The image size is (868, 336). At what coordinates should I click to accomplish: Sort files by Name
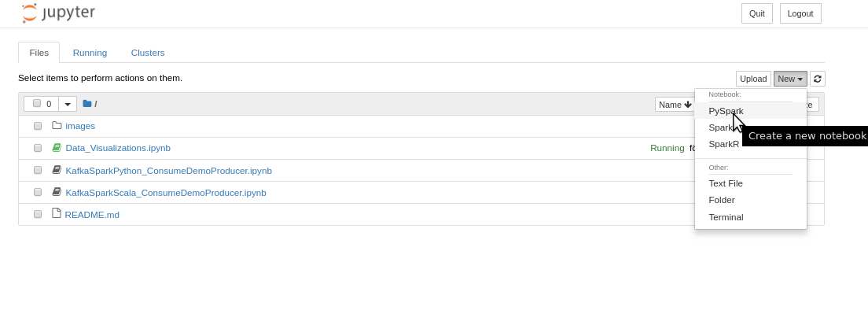[x=675, y=104]
